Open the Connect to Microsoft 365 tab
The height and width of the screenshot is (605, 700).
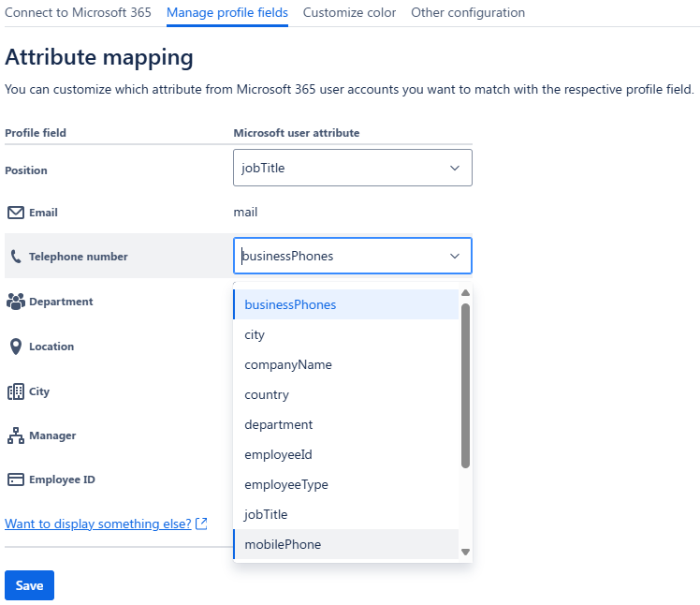tap(78, 13)
